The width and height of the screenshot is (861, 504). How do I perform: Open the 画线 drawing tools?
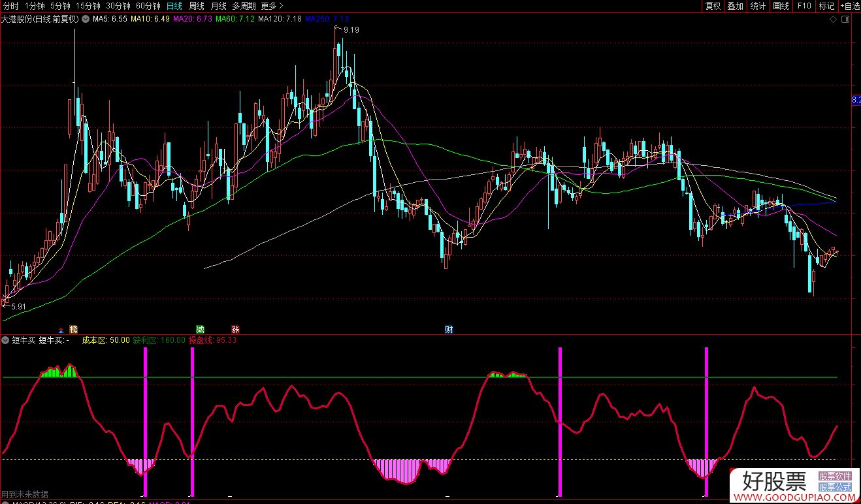(x=781, y=6)
